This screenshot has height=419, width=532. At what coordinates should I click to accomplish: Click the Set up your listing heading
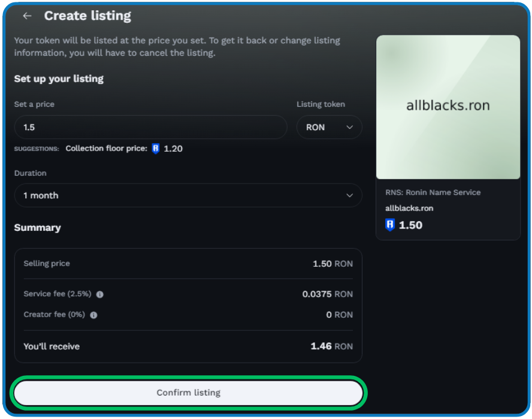pyautogui.click(x=59, y=79)
